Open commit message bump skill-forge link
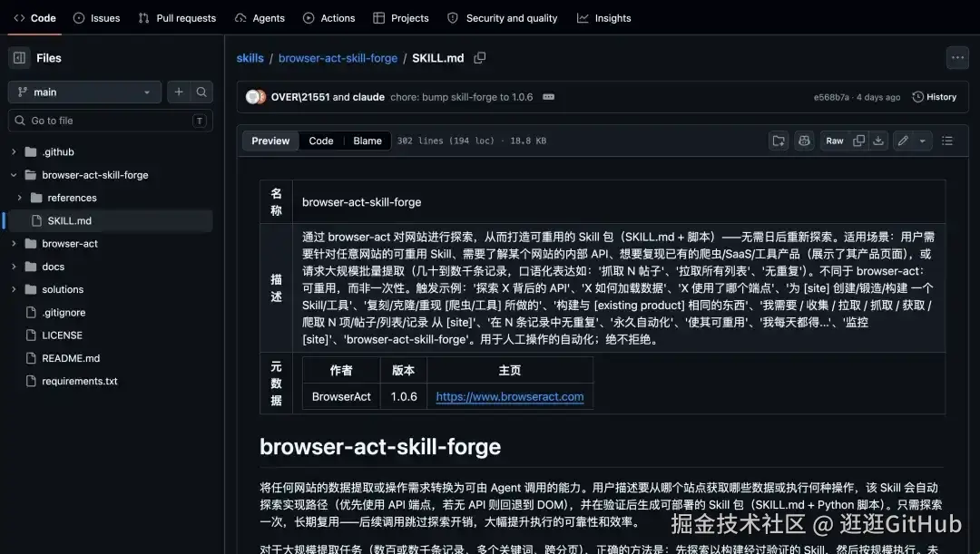 (x=461, y=97)
